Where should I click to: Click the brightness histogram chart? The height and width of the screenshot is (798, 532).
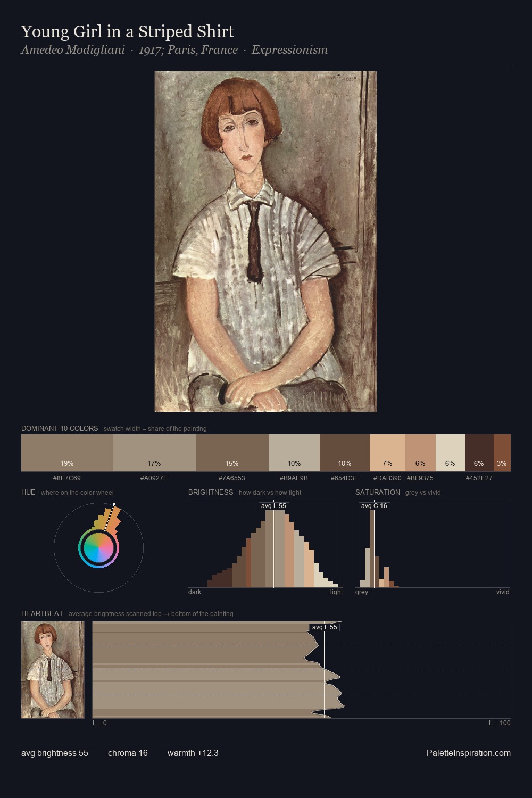click(265, 544)
